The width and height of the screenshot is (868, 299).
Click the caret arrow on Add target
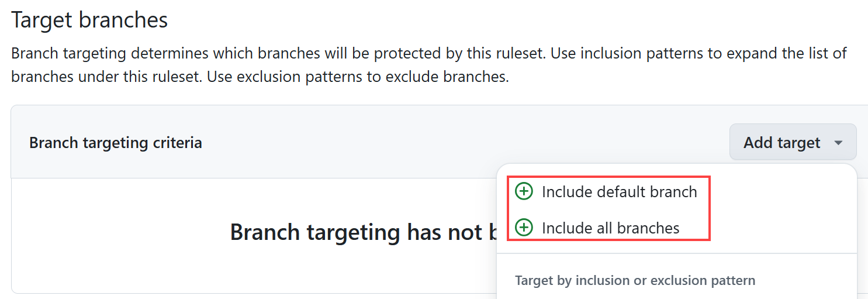(838, 143)
